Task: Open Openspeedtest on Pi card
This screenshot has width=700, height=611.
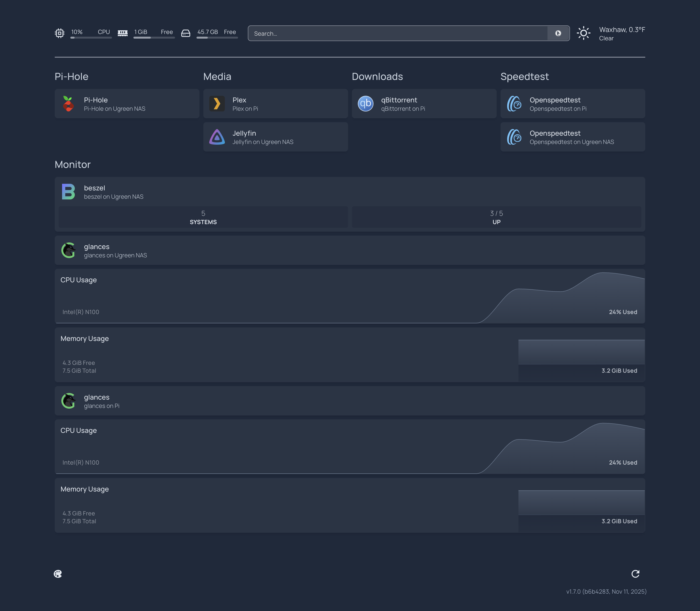Action: coord(572,104)
